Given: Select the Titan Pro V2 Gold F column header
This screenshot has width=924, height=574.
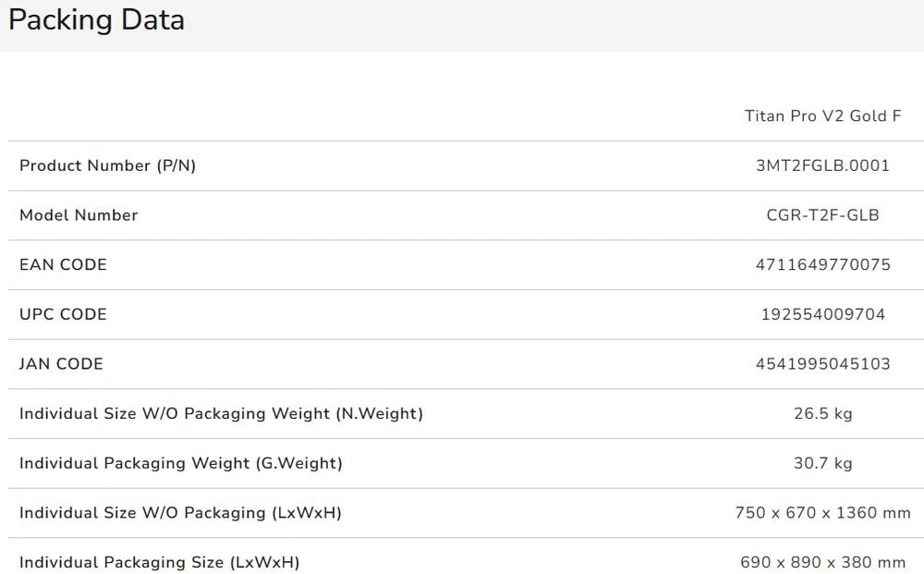Looking at the screenshot, I should point(822,116).
